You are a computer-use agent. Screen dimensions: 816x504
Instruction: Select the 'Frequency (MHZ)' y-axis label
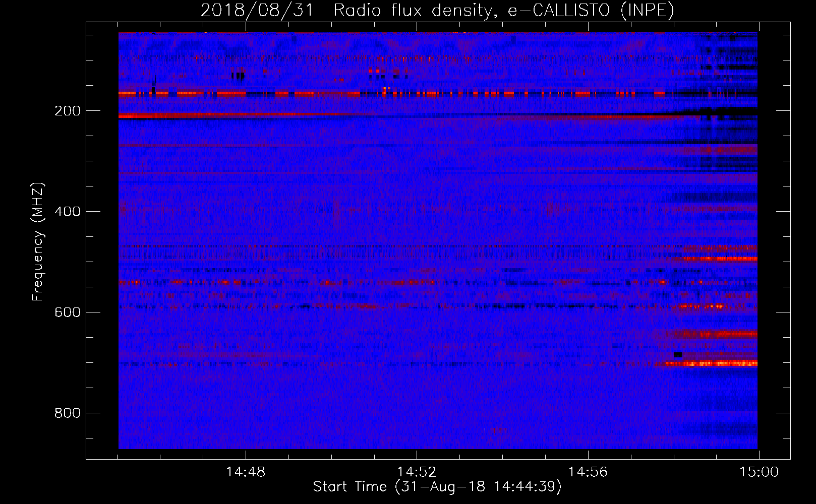pyautogui.click(x=38, y=242)
